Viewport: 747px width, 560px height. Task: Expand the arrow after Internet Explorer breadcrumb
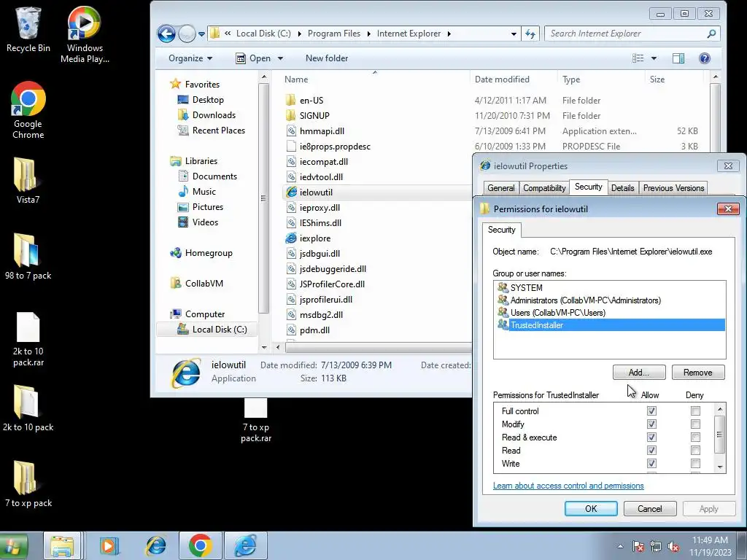[449, 34]
